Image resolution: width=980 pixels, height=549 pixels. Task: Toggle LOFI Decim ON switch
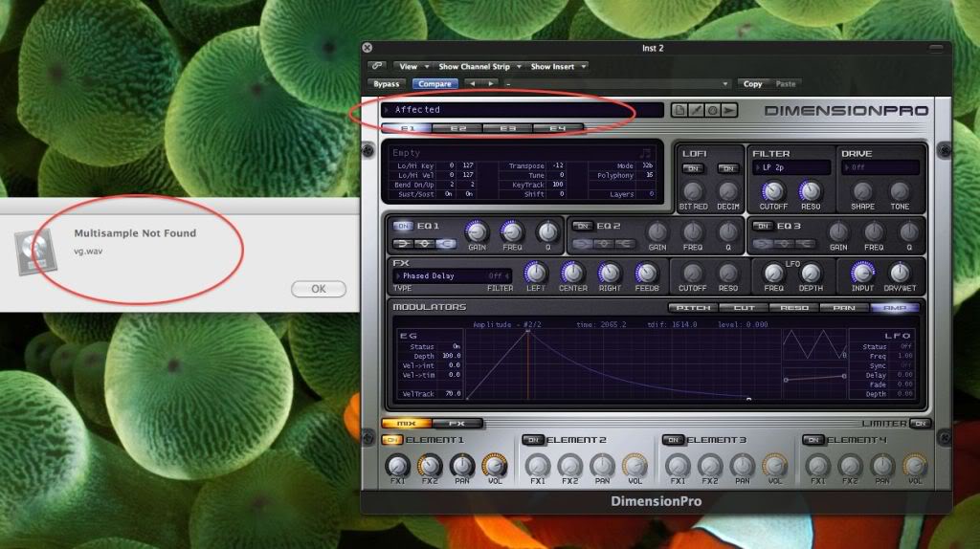point(728,168)
